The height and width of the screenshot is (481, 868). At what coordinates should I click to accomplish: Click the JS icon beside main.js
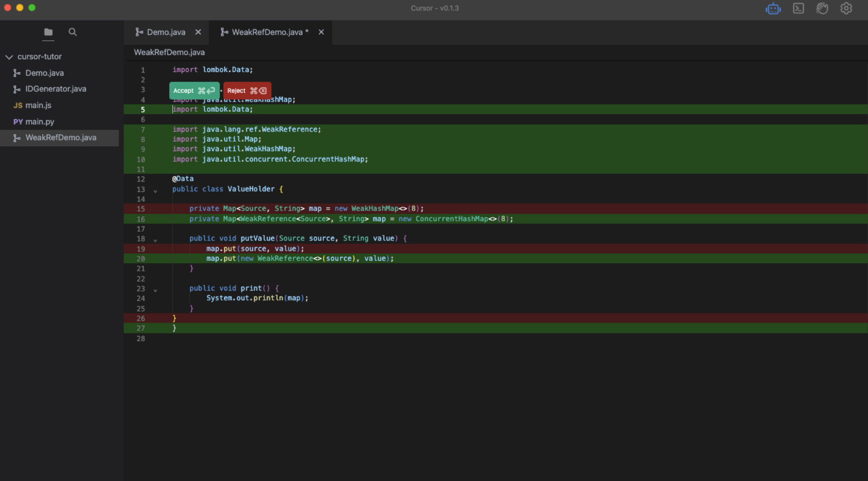[18, 106]
